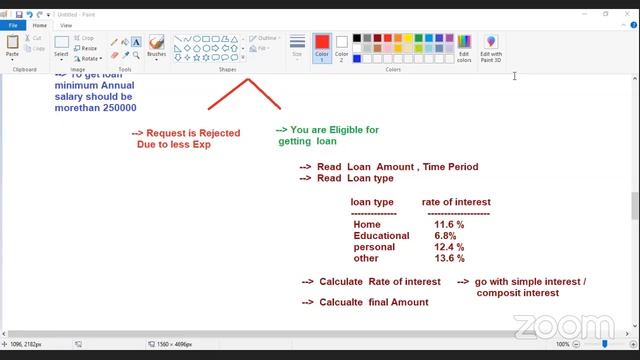Select the Color picker eyedropper tool
This screenshot has width=640, height=360.
[x=125, y=55]
